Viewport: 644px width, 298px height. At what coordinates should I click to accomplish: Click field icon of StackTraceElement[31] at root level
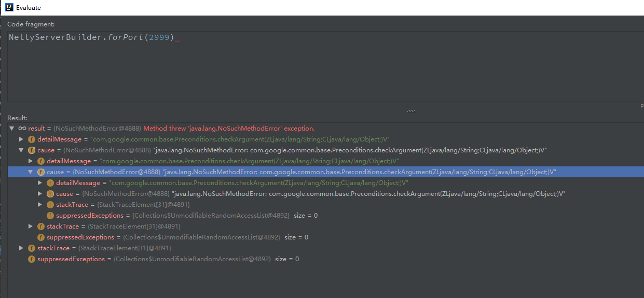point(31,248)
